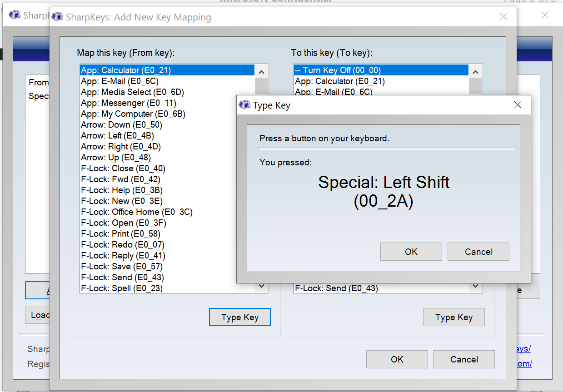Click Type Key under the From key list
This screenshot has height=392, width=563.
click(239, 317)
